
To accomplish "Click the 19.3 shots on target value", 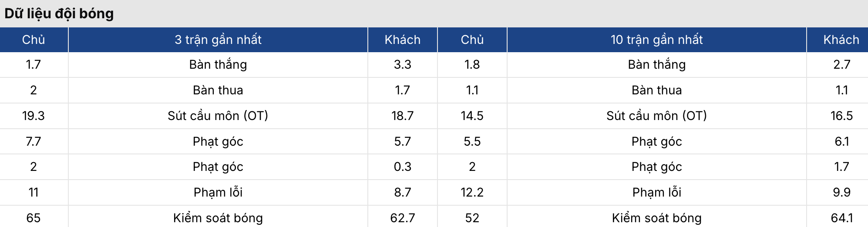I will pyautogui.click(x=34, y=116).
